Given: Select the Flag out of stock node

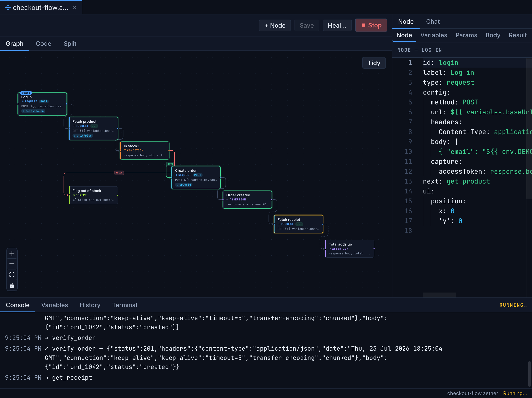Looking at the screenshot, I should [x=93, y=195].
